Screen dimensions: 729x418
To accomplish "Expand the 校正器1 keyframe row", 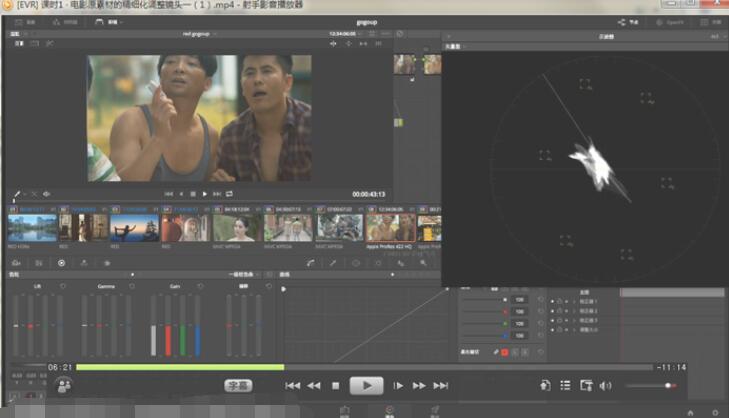I will (x=574, y=302).
